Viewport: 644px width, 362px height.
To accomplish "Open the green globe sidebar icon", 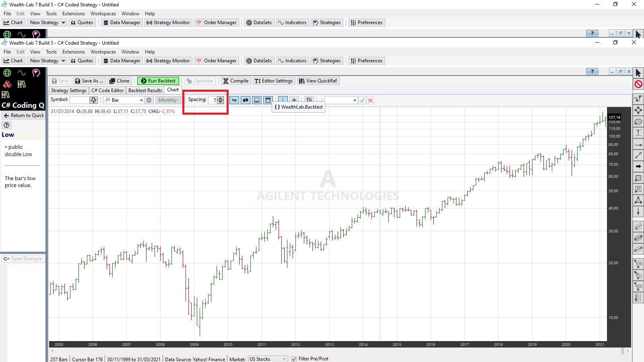I will pos(7,73).
